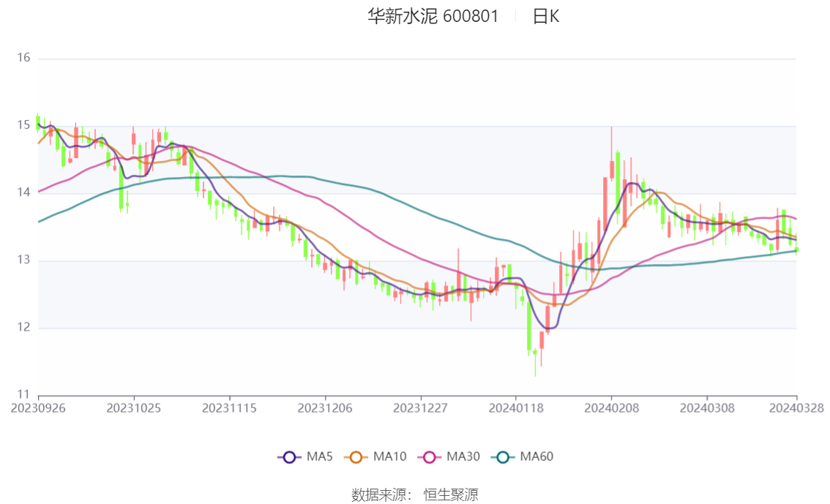This screenshot has height=504, width=830.
Task: Toggle the MA5 legend series
Action: tap(305, 456)
